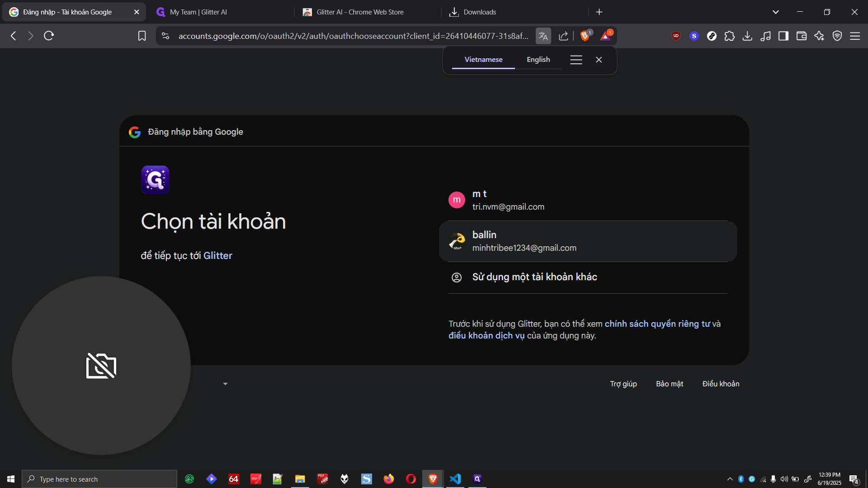868x488 pixels.
Task: Open the volume control in system tray
Action: [784, 479]
